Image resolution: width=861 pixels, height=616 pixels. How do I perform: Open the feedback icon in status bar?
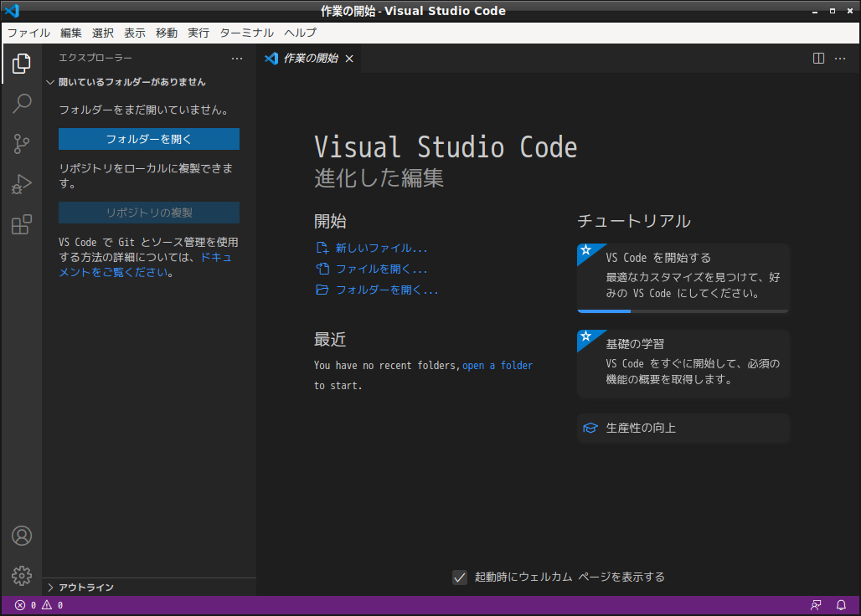[x=816, y=605]
